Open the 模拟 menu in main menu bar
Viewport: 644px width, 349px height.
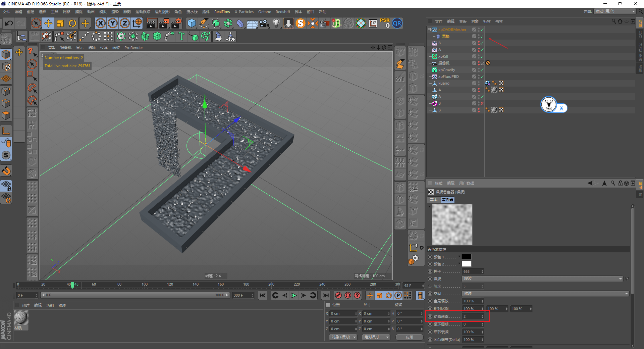103,12
